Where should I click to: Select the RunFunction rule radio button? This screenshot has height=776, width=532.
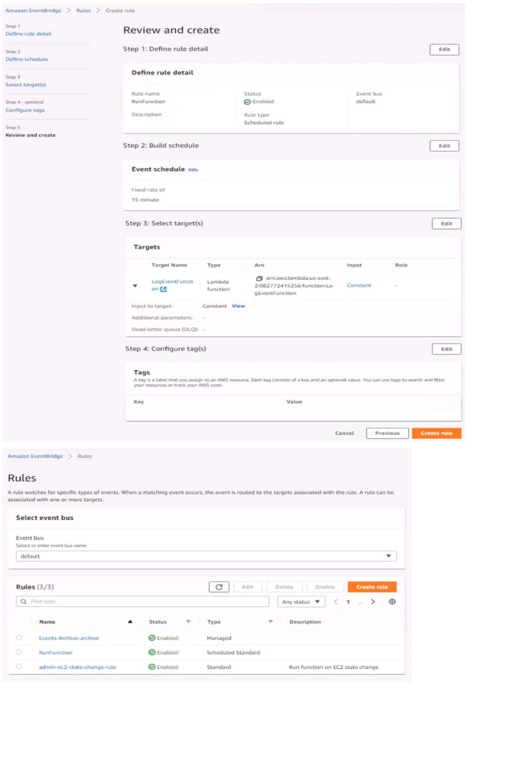click(19, 652)
